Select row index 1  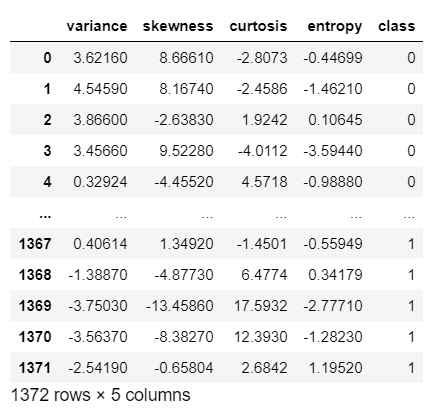pyautogui.click(x=47, y=89)
